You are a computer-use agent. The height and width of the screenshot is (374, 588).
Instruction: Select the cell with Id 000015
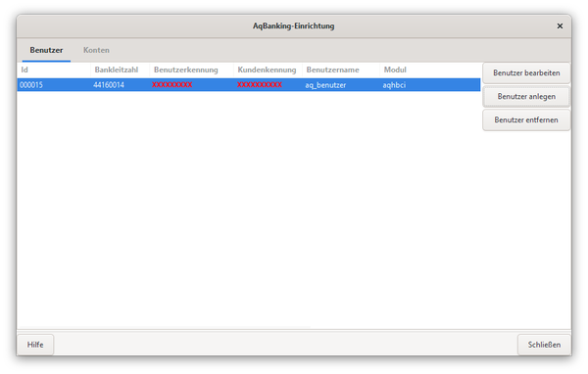(x=31, y=85)
